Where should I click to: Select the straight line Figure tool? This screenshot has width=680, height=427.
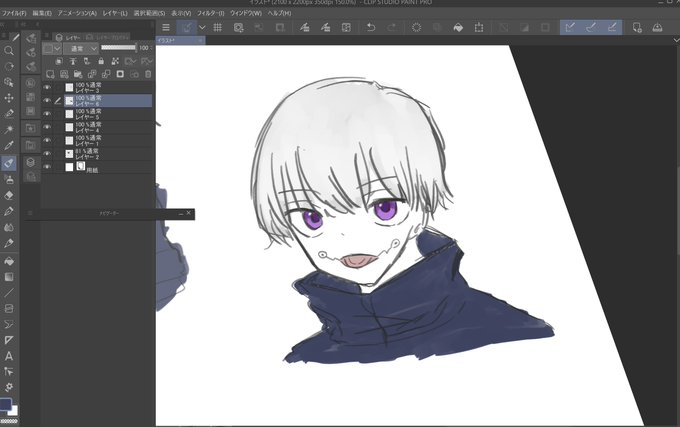[x=9, y=293]
